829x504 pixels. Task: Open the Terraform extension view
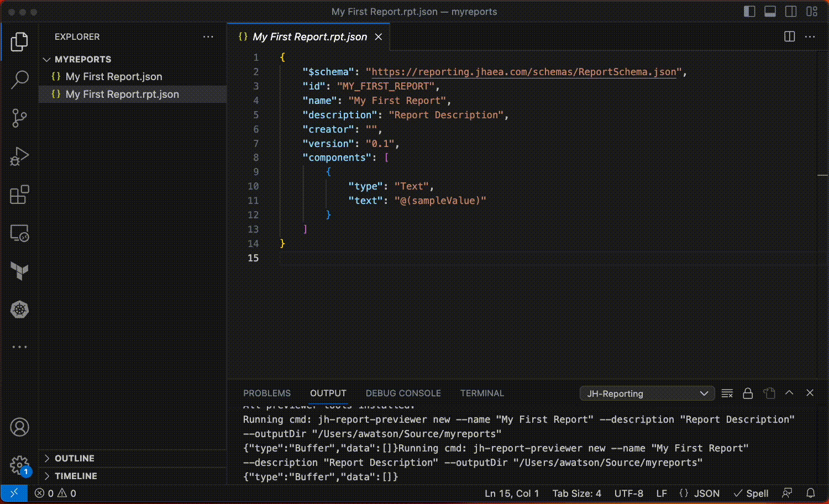coord(19,271)
